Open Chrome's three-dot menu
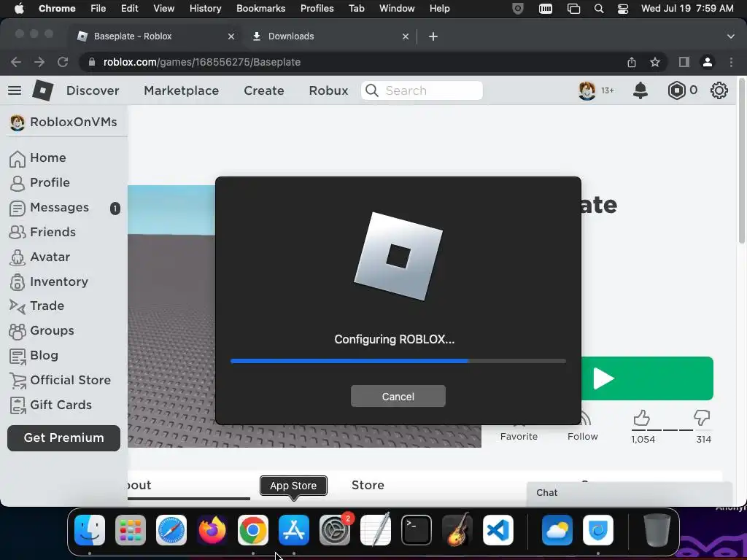The image size is (747, 560). [x=731, y=62]
